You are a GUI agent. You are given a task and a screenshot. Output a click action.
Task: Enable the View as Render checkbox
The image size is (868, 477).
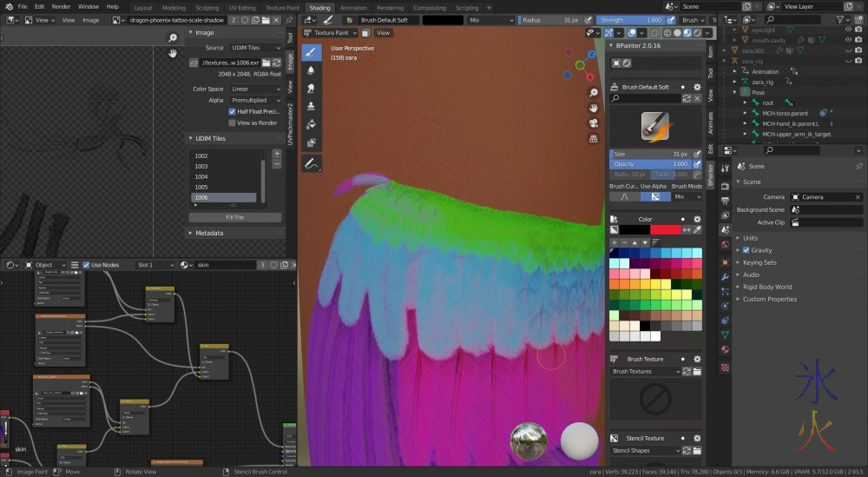(232, 123)
